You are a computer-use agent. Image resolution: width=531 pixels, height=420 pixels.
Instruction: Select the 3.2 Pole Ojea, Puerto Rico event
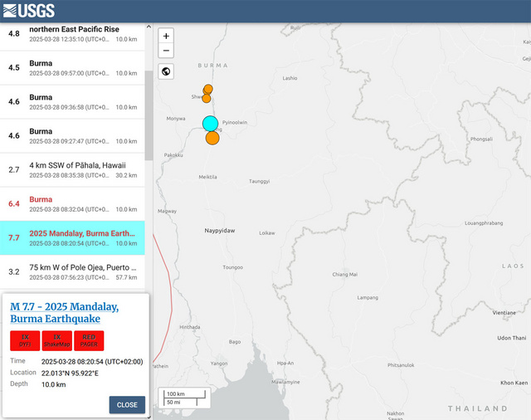(x=72, y=272)
